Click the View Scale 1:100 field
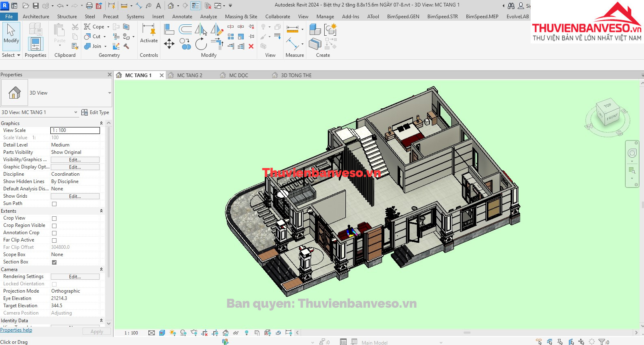The width and height of the screenshot is (644, 345). pos(75,130)
